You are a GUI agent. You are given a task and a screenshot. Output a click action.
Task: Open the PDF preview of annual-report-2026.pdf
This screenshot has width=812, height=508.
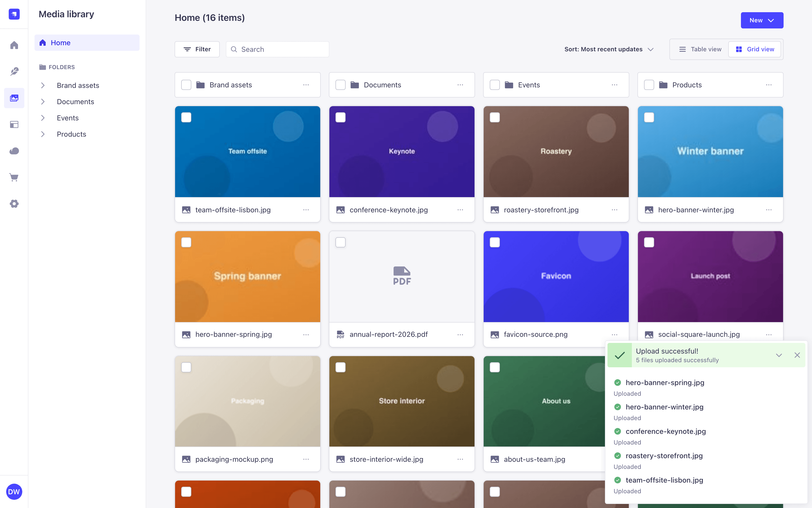(x=402, y=277)
